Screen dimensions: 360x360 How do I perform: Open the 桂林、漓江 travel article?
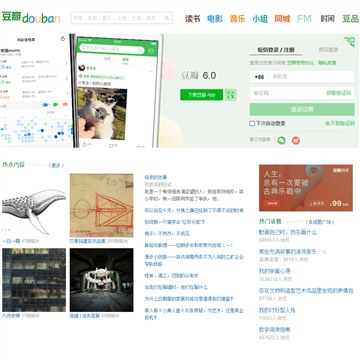[x=172, y=276]
